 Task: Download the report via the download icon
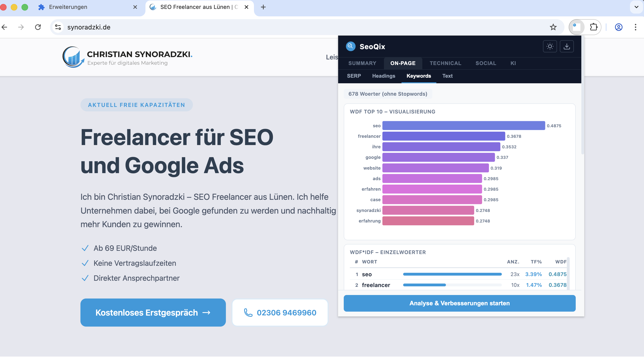(x=567, y=46)
